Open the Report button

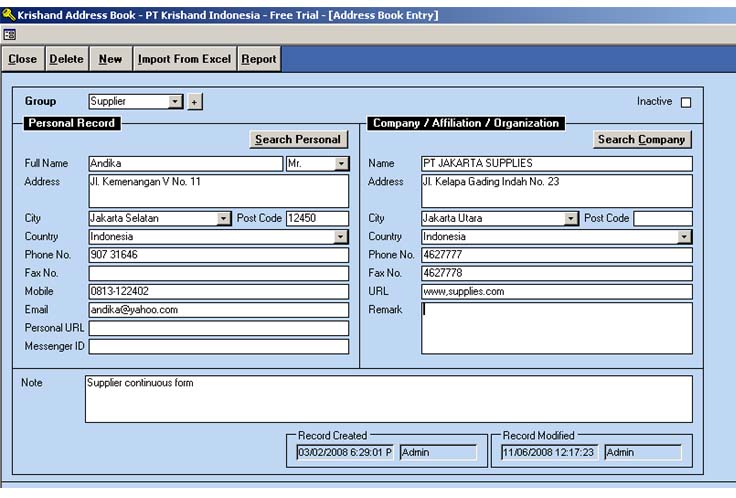click(x=259, y=59)
